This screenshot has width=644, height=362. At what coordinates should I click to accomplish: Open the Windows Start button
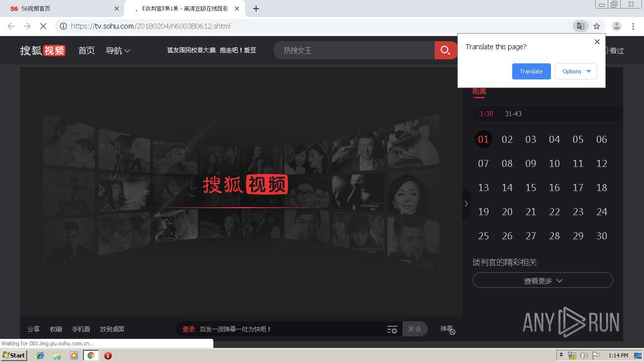point(14,355)
